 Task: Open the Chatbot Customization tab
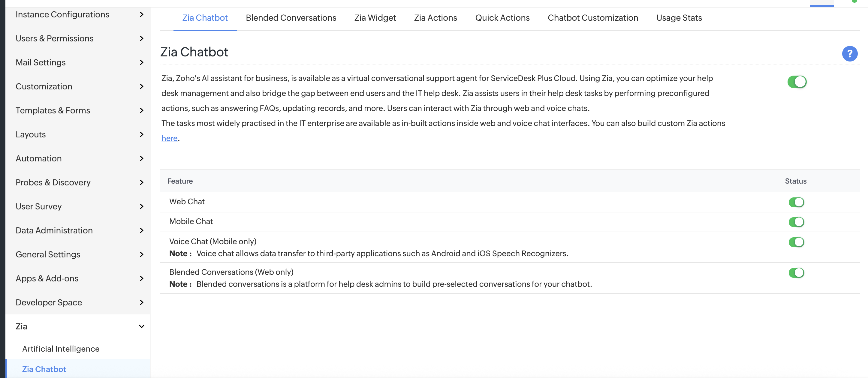(x=592, y=18)
